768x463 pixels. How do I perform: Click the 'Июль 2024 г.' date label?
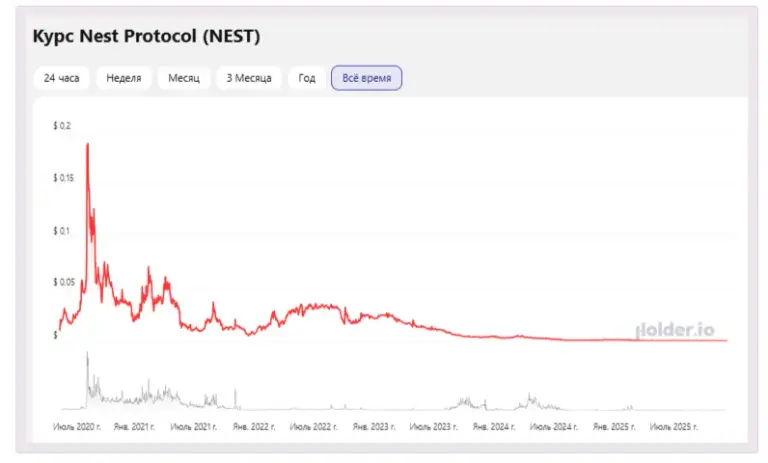pyautogui.click(x=553, y=427)
